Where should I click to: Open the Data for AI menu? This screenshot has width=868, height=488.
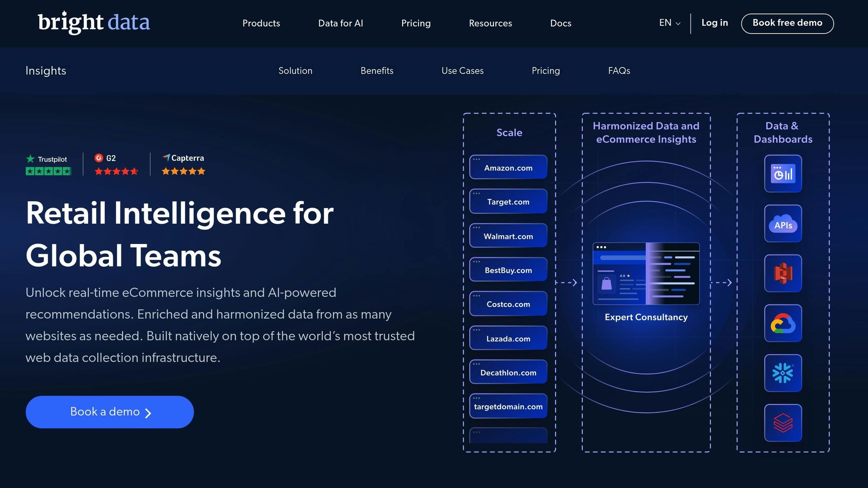pos(341,23)
